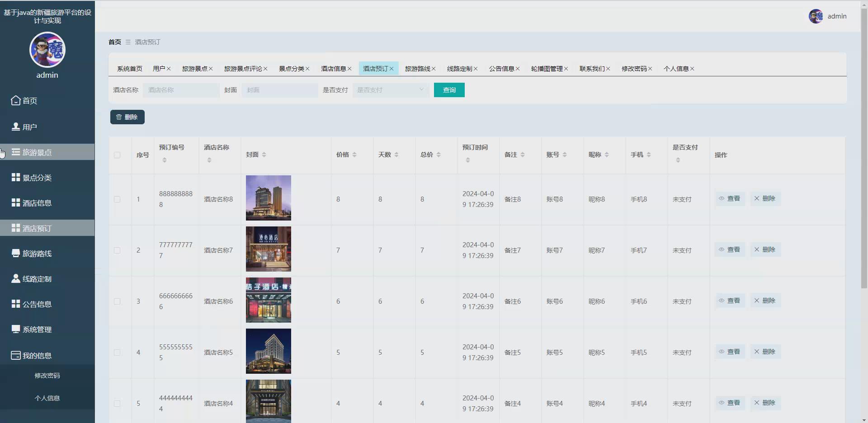Delete the 酒店名称7 booking row

[x=765, y=249]
